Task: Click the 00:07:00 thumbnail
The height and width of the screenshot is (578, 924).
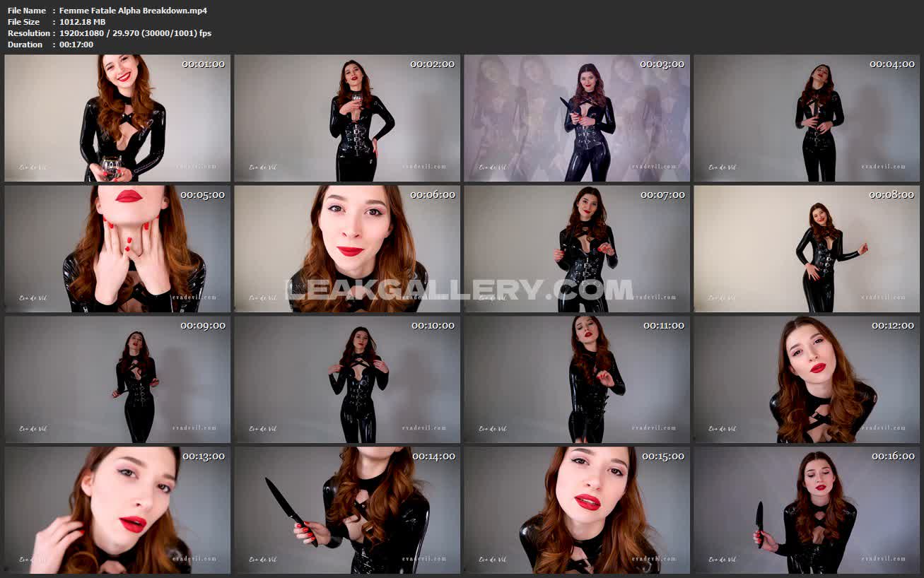Action: [577, 249]
